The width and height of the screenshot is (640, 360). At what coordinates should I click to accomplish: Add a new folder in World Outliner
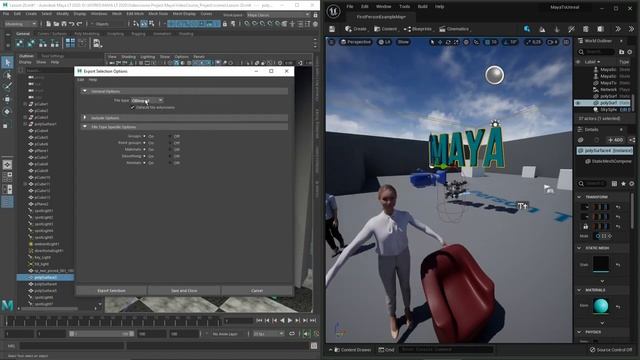[x=621, y=52]
